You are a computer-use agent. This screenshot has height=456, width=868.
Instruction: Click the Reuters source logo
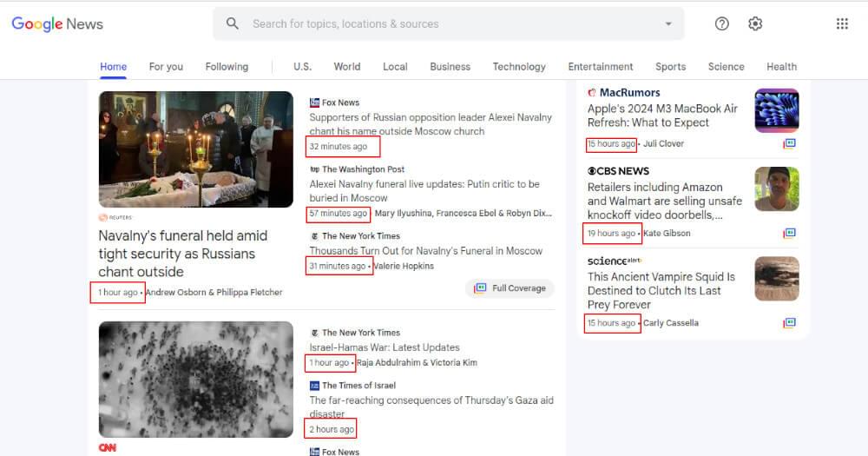115,218
